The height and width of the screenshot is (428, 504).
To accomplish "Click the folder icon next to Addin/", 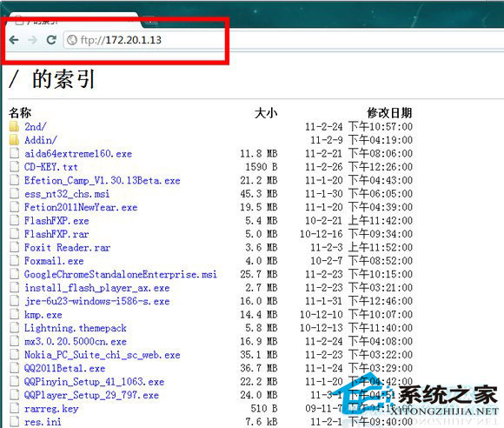I will click(x=14, y=140).
